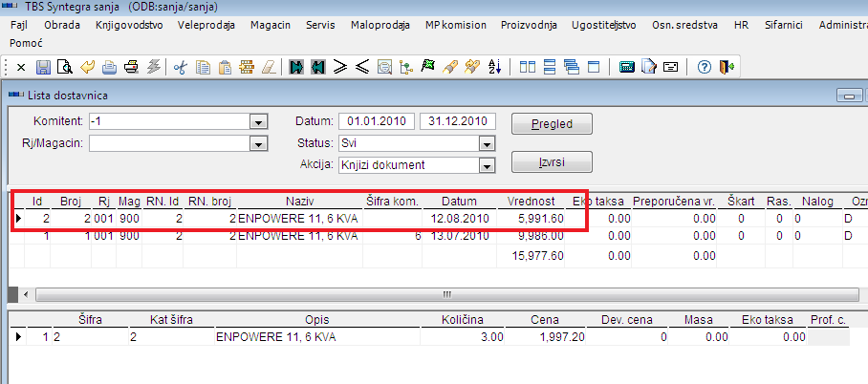Click the green flag toolbar icon
Viewport: 868px width, 384px height.
coord(427,67)
